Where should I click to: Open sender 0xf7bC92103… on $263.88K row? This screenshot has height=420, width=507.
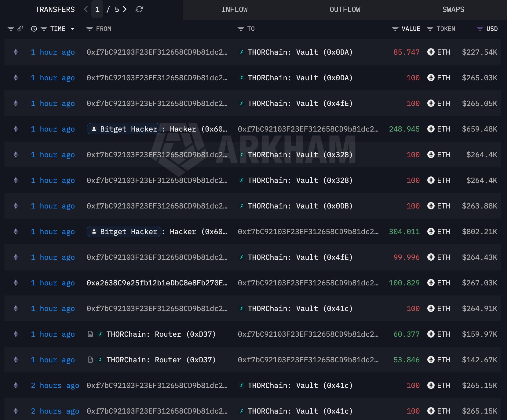[157, 206]
